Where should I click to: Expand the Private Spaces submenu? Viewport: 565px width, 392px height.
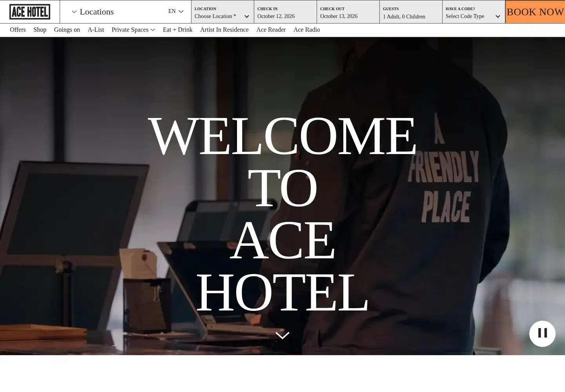click(133, 30)
